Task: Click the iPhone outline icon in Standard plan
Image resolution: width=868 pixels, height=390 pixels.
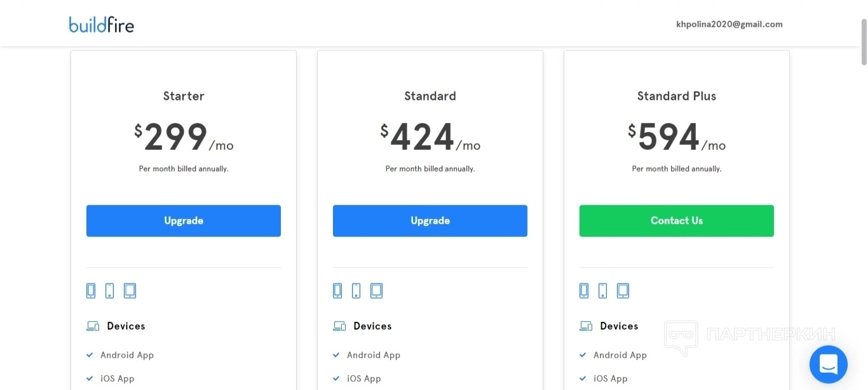Action: pos(356,291)
